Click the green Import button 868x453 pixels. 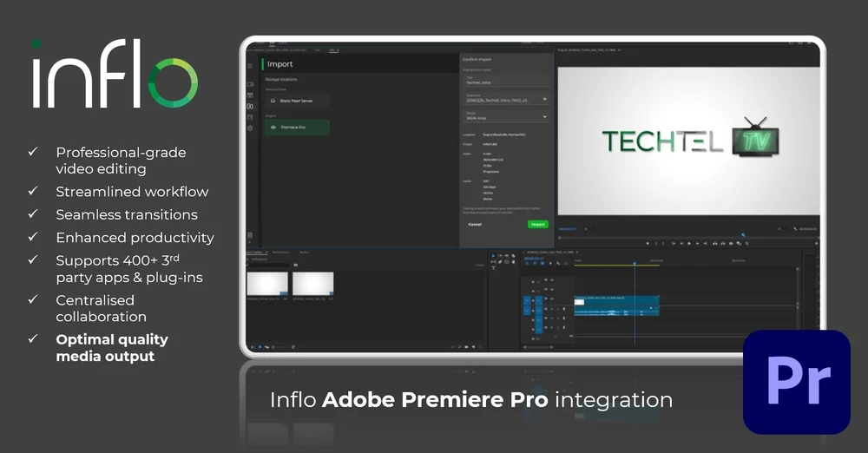tap(538, 224)
